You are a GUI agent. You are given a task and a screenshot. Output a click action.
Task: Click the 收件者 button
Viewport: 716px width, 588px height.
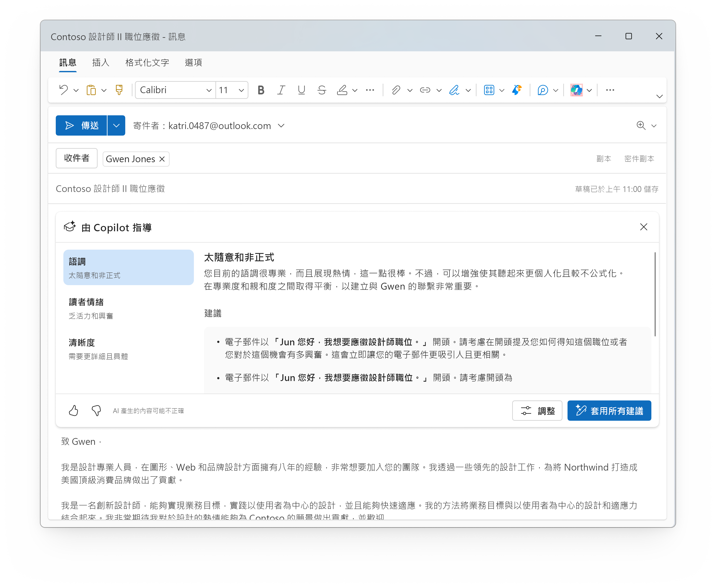[76, 158]
